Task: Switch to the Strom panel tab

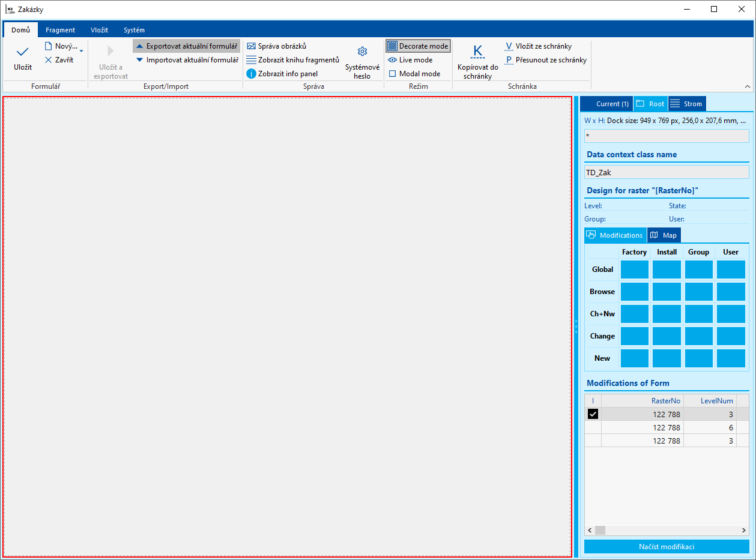Action: click(687, 104)
